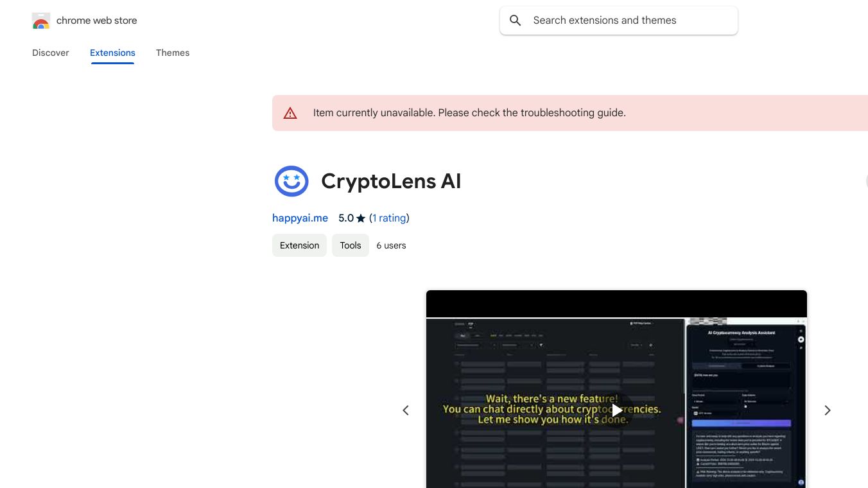Click the CryptoLens AI smiley logo
Screen dimensions: 868x488
291,181
